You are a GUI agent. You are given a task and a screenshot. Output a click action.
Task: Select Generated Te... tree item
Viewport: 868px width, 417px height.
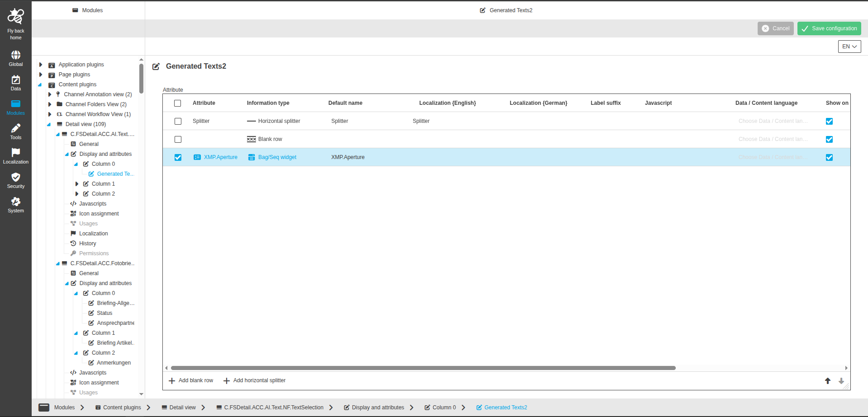[x=115, y=174]
